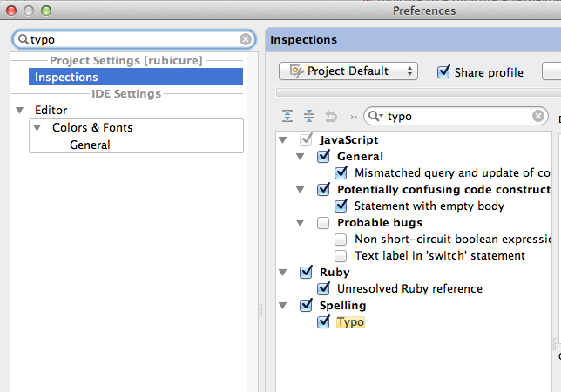The width and height of the screenshot is (561, 392).
Task: Open the hidden toolbar items chevron
Action: coord(354,117)
